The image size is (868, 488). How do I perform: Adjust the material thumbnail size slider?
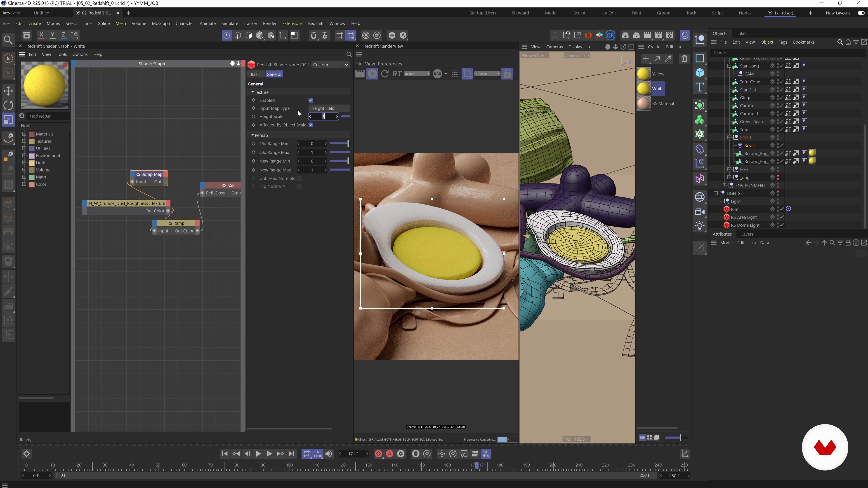(x=677, y=437)
